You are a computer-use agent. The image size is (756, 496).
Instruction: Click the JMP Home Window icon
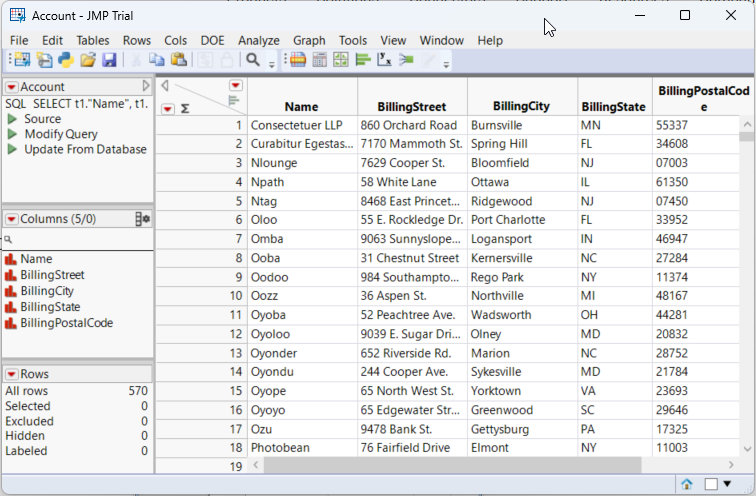(687, 484)
